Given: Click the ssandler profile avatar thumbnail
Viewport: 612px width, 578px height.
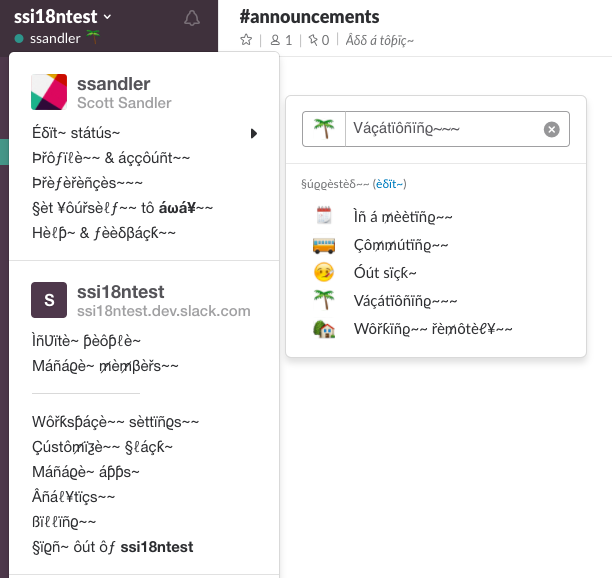Looking at the screenshot, I should coord(49,92).
